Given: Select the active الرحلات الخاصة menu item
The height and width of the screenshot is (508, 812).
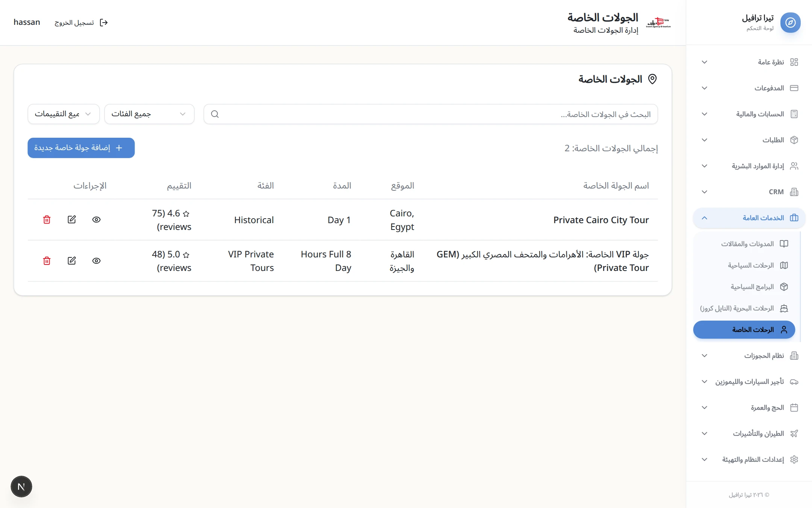Looking at the screenshot, I should [744, 330].
